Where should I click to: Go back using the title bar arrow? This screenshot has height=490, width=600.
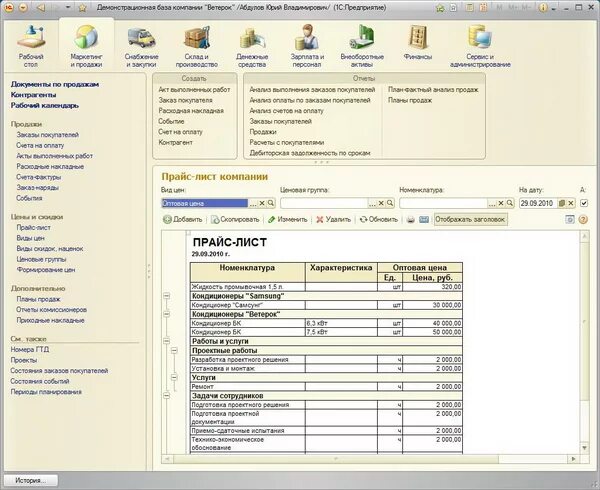coord(41,7)
